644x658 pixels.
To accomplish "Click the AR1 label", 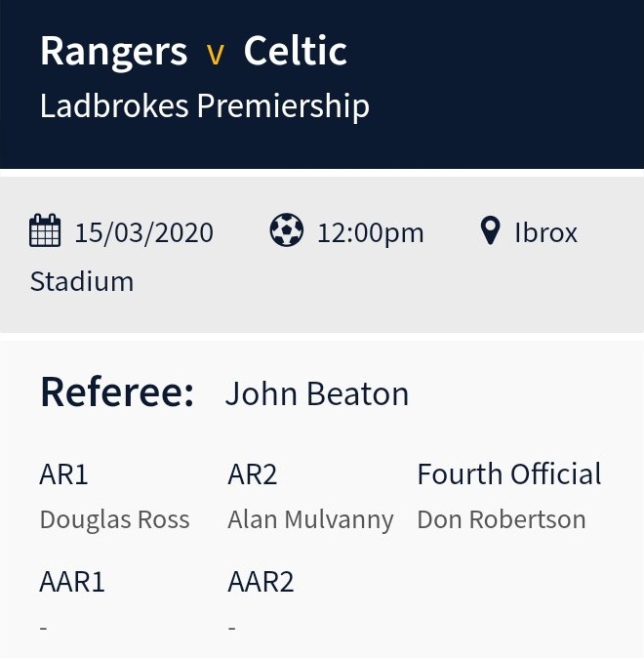I will tap(64, 474).
